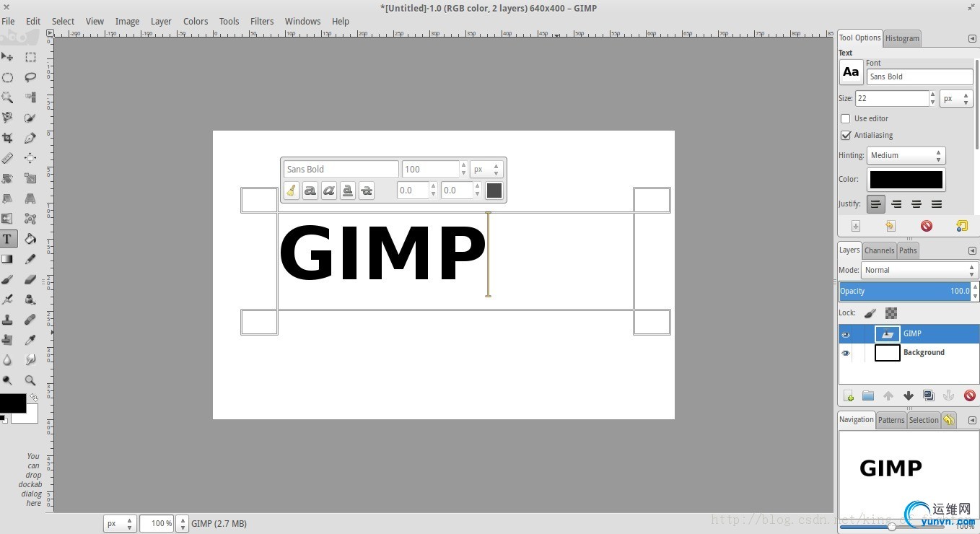The height and width of the screenshot is (534, 980).
Task: Set justify to centered
Action: [916, 204]
